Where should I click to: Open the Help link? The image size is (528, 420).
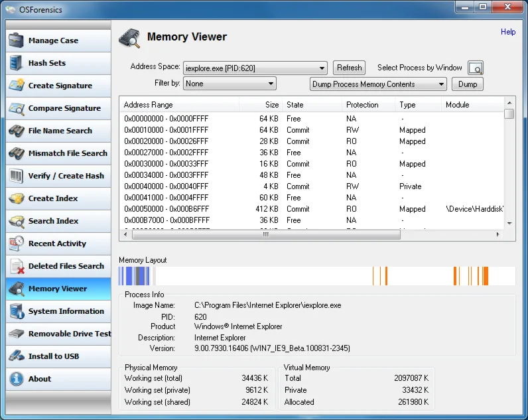tap(508, 32)
